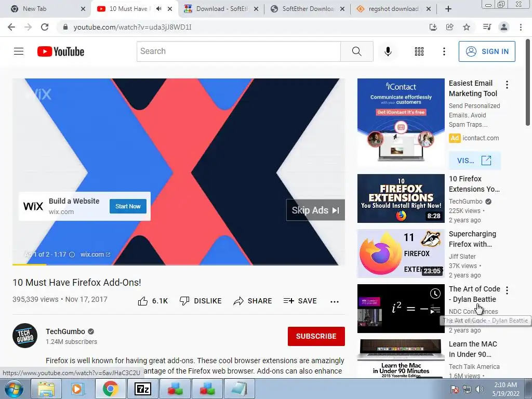Open the media controls toolbar icon
Image resolution: width=532 pixels, height=399 pixels.
(x=487, y=27)
